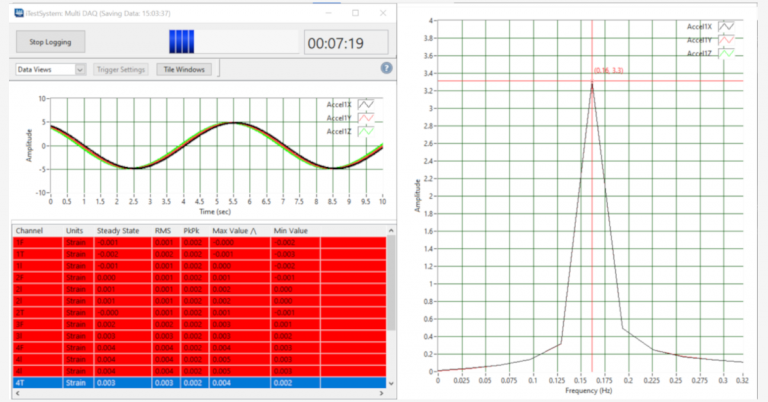Open help with the blue question mark icon
The image size is (768, 402).
pos(386,68)
